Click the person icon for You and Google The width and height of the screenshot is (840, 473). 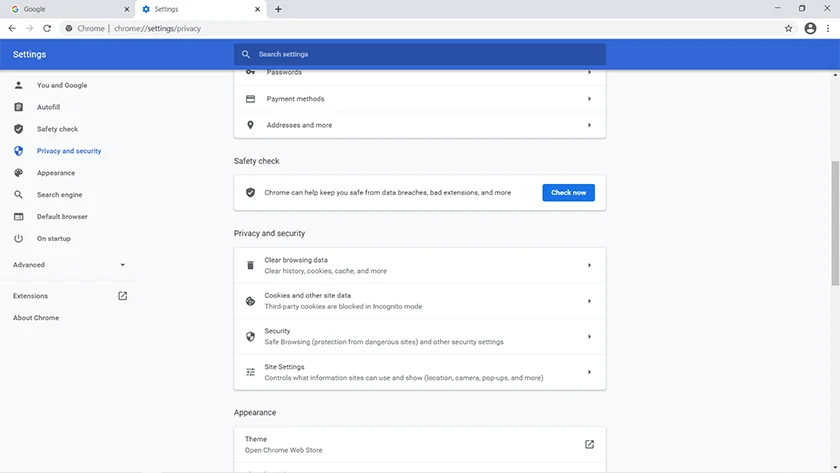tap(18, 85)
